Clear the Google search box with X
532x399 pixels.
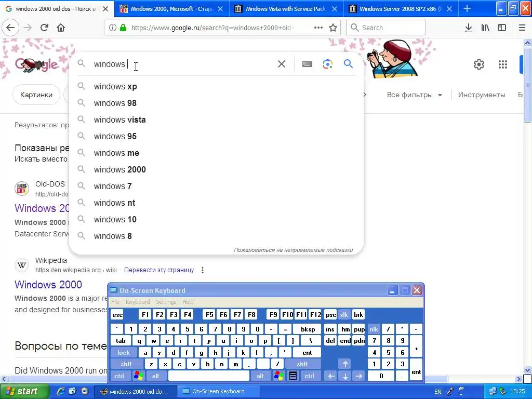(x=281, y=64)
